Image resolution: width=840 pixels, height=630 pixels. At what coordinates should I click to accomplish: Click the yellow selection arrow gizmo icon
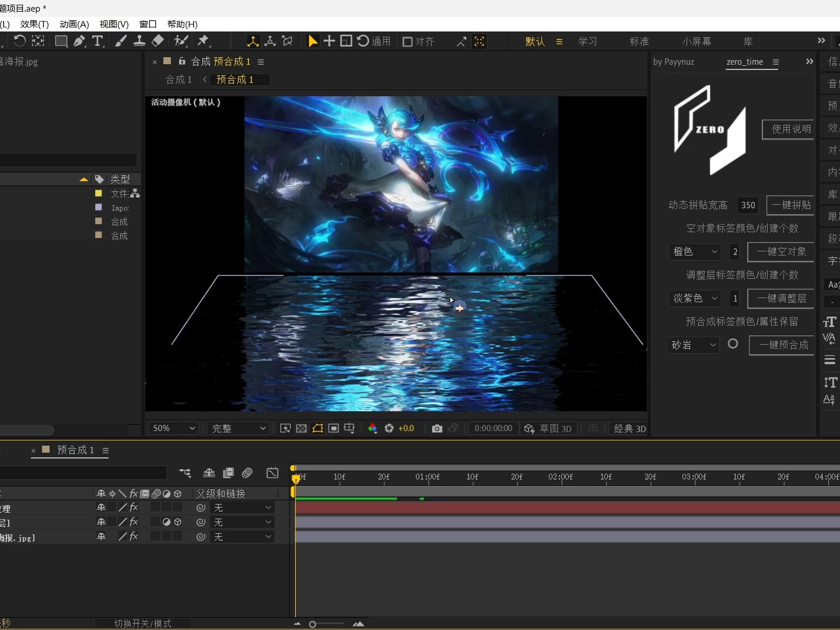click(313, 41)
